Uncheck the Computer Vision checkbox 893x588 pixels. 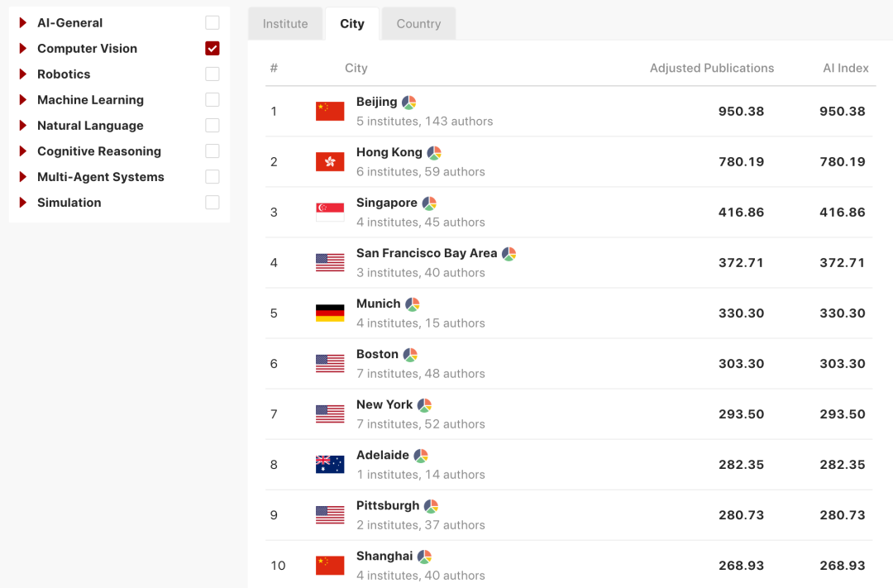click(213, 49)
